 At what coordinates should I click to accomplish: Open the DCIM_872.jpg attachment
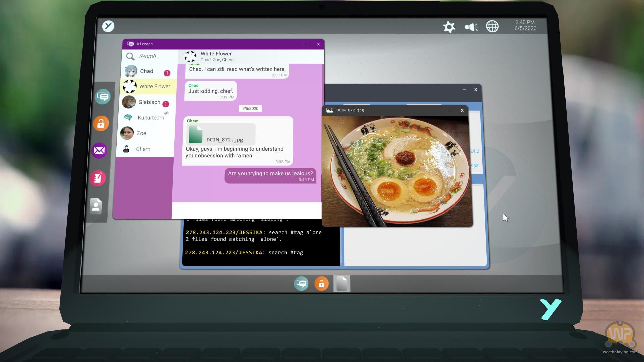click(221, 134)
